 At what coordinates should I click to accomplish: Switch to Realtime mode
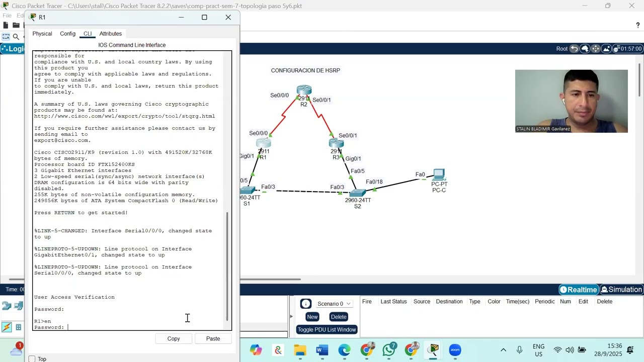click(x=579, y=290)
